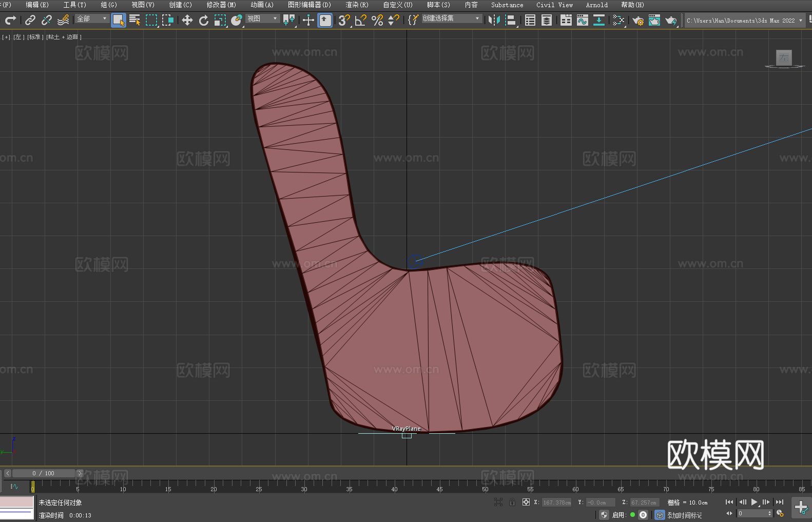Screen dimensions: 812x522
Task: Go to the start frame
Action: [729, 502]
